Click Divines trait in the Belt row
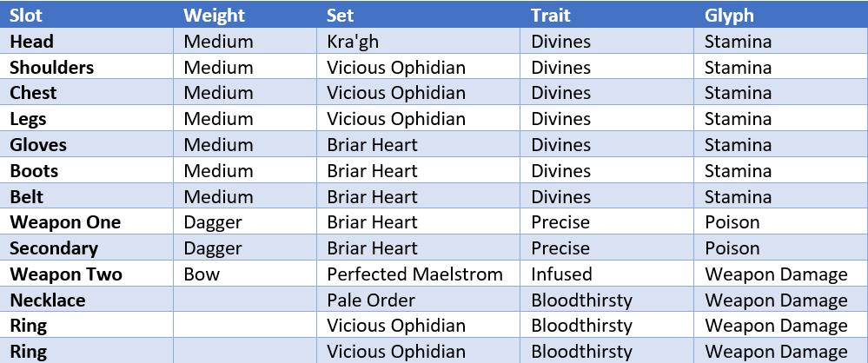 coord(560,197)
